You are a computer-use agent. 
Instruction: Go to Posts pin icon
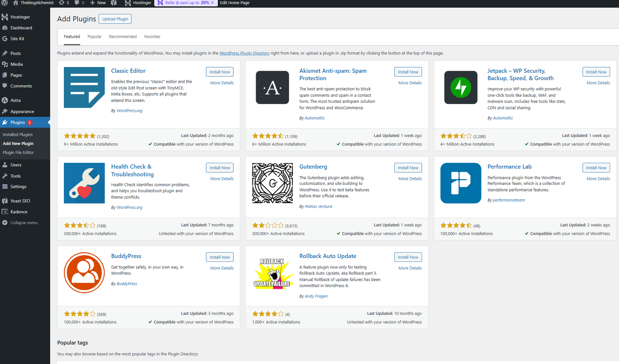tap(5, 53)
